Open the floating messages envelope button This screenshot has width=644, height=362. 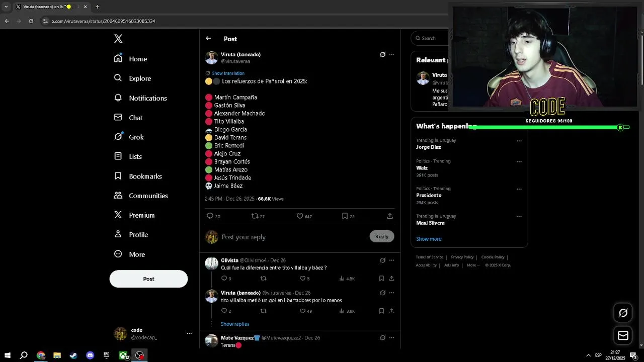623,335
